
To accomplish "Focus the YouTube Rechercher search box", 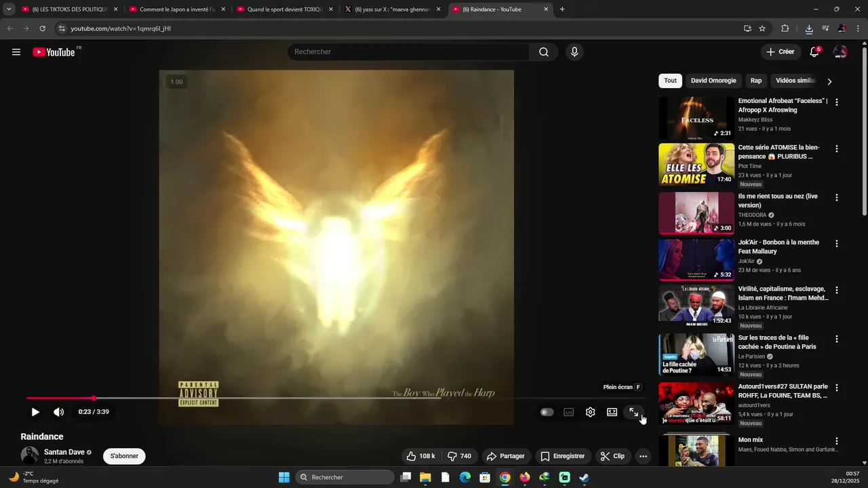I will [409, 52].
